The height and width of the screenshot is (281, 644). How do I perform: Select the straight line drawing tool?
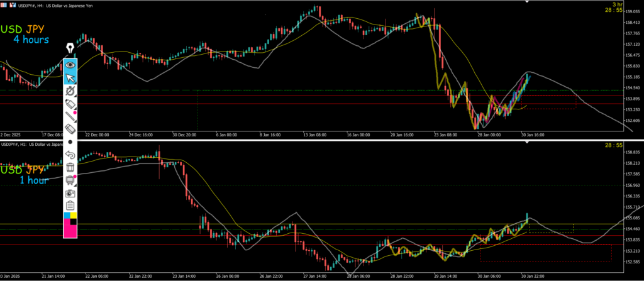(70, 116)
